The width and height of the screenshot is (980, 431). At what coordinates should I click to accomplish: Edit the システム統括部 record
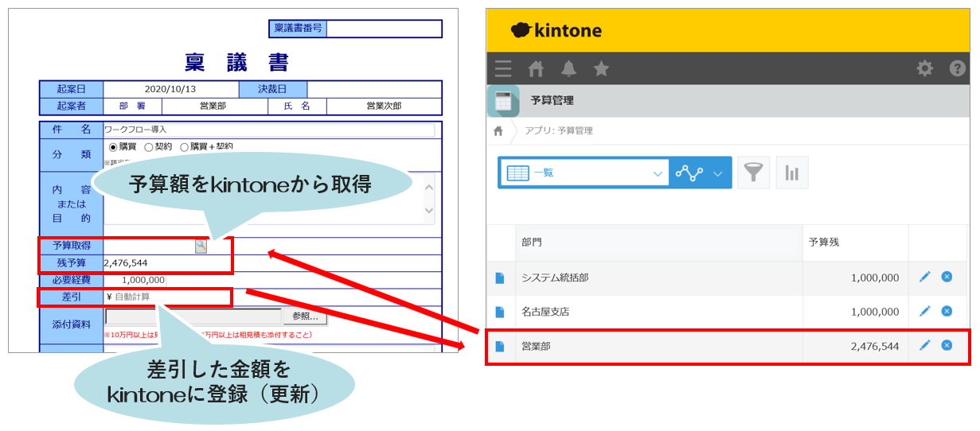[x=924, y=277]
